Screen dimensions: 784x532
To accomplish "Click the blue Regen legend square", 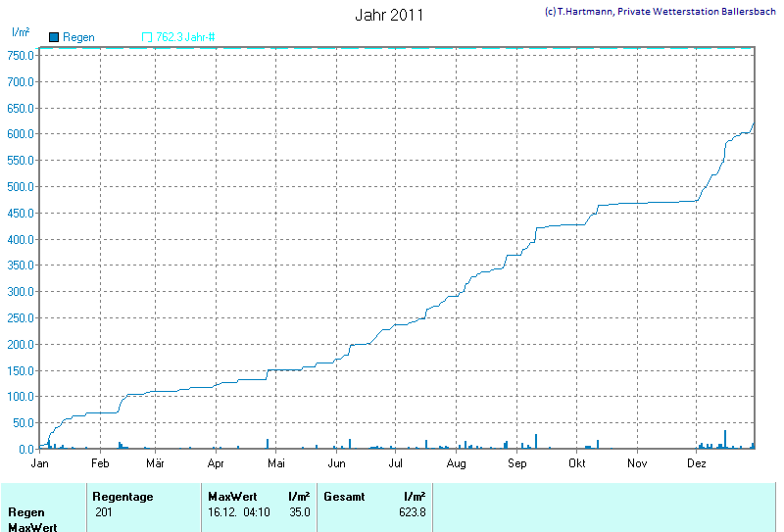I will (x=54, y=37).
